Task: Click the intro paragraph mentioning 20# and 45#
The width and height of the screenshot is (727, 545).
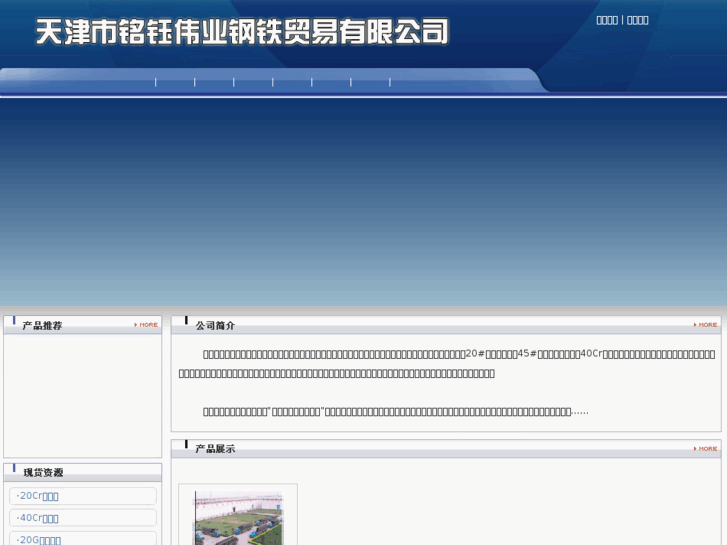Action: (x=447, y=363)
